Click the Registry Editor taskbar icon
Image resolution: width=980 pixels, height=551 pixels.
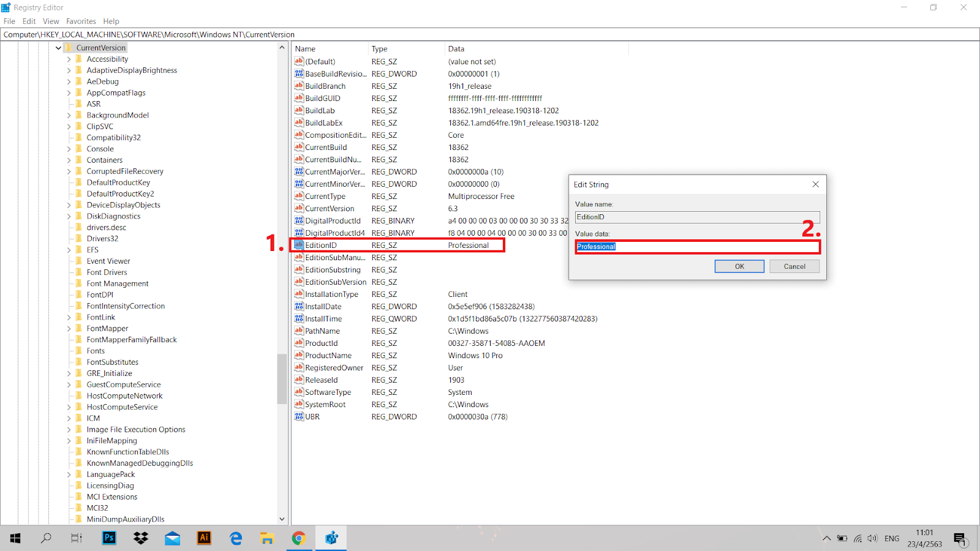pyautogui.click(x=331, y=538)
